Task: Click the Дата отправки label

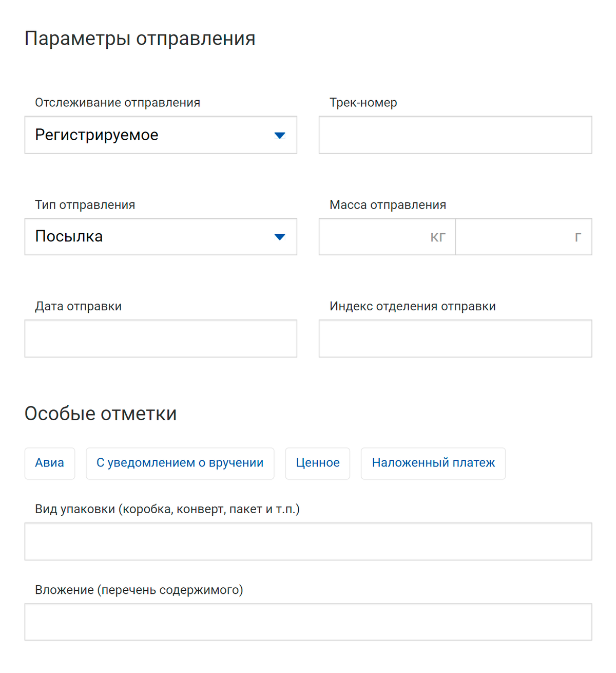Action: coord(78,307)
